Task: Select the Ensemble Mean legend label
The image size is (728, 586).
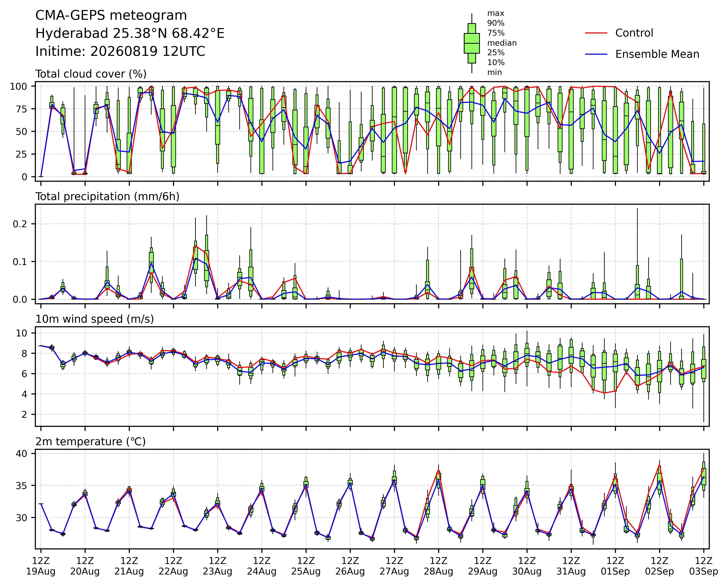Action: [657, 54]
